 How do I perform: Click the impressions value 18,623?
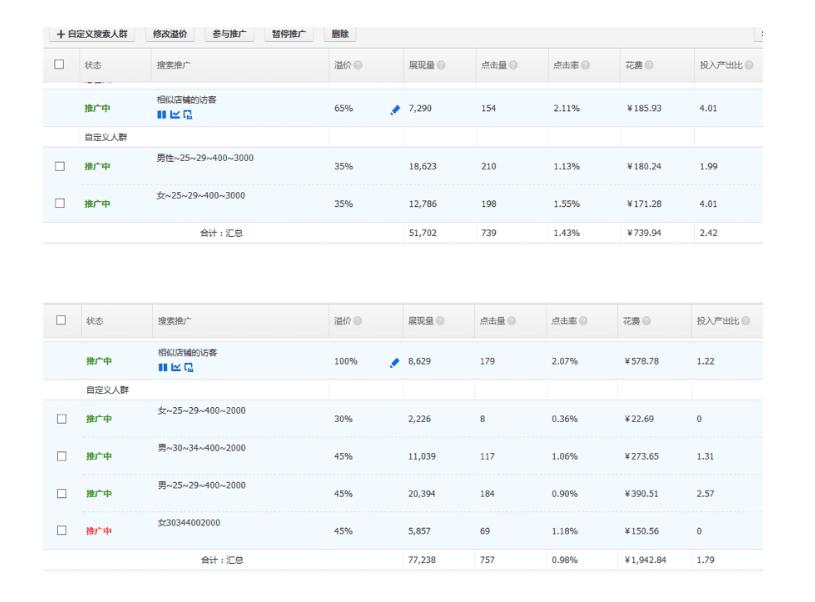click(423, 166)
